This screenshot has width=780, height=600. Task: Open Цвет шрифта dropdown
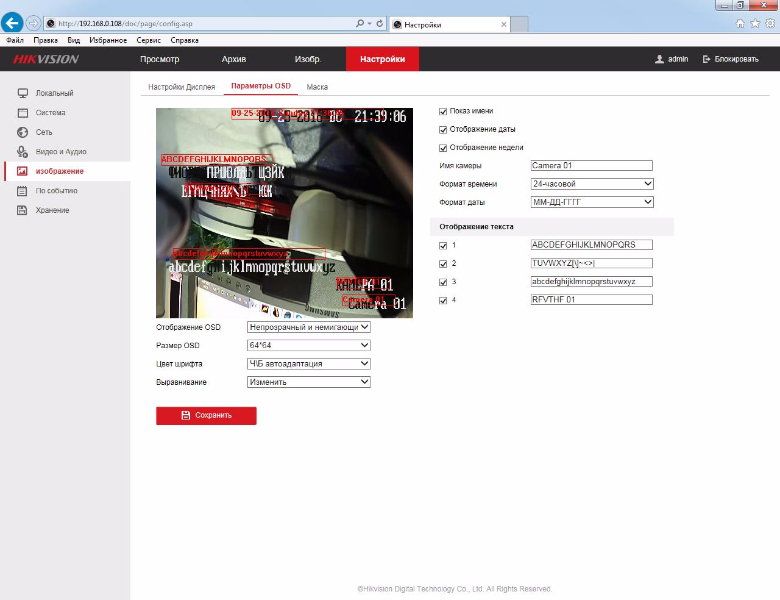click(x=308, y=364)
